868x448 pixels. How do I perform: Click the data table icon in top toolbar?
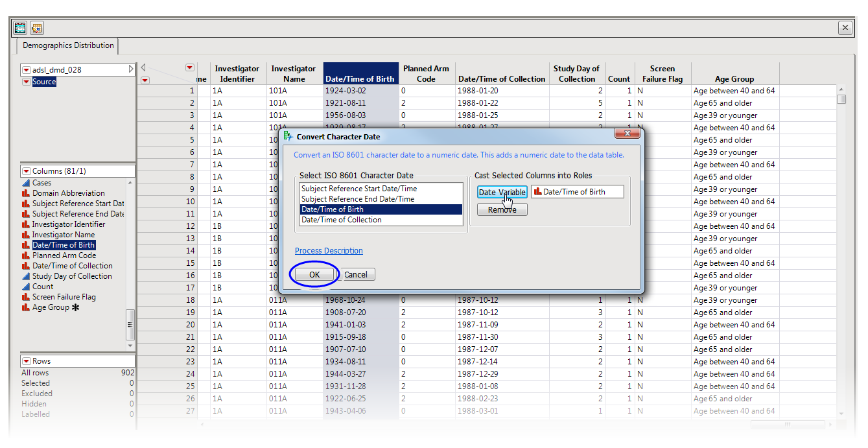20,28
